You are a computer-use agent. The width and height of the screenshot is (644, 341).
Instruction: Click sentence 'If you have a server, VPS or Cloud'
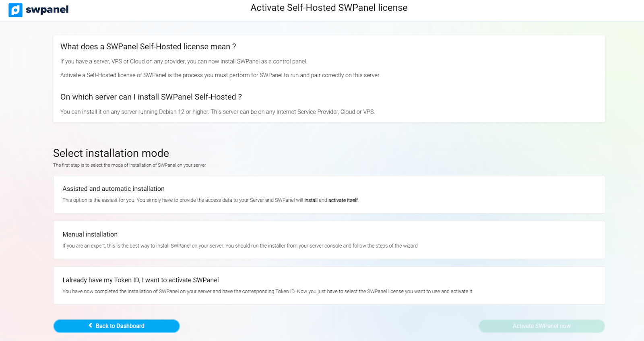(184, 62)
